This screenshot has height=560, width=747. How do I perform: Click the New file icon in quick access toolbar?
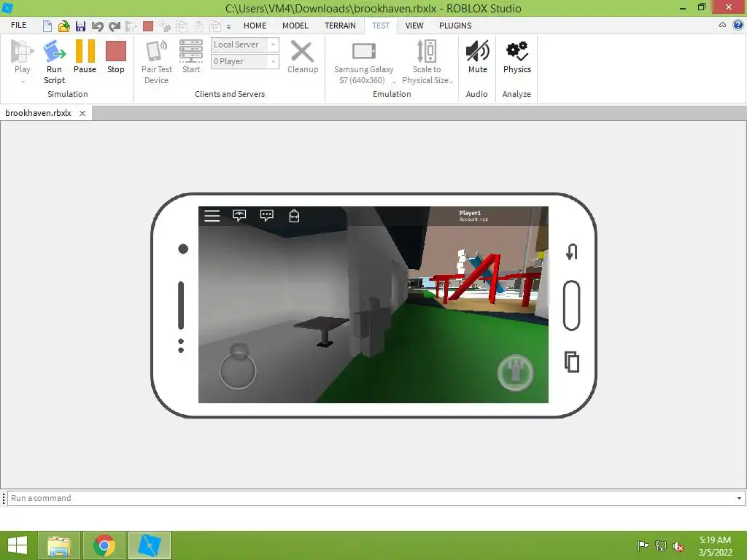pos(47,26)
